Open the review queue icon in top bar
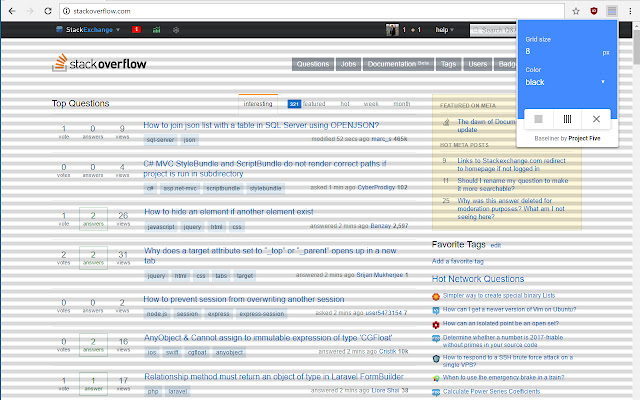Screen dimensions: 640x400 pyautogui.click(x=176, y=30)
